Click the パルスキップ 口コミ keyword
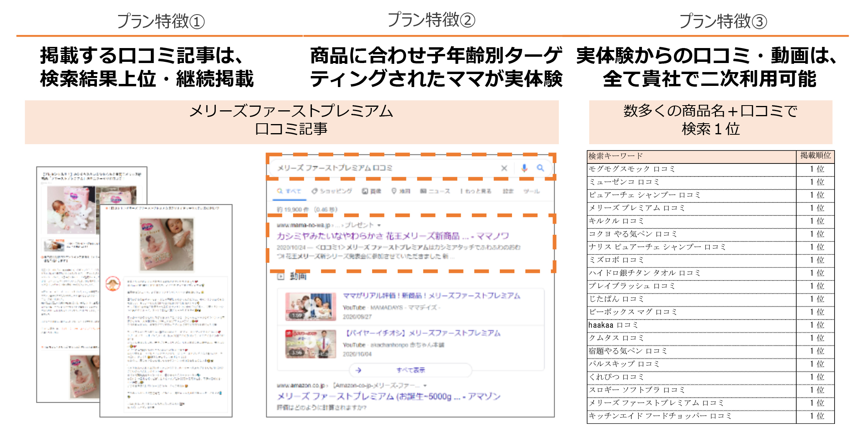The height and width of the screenshot is (438, 868). (624, 364)
